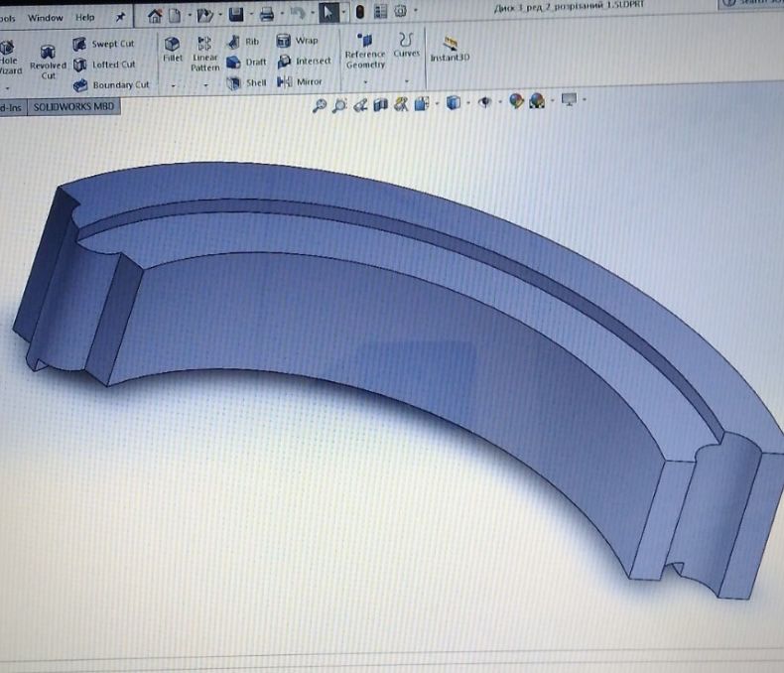
Task: Click the Home icon in top toolbar
Action: pos(155,16)
